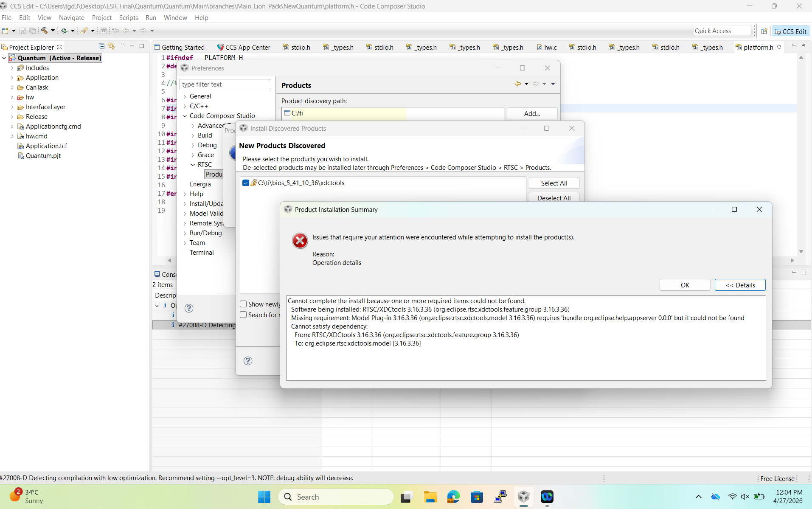The image size is (812, 509).
Task: Click the Quick Access search field
Action: [x=722, y=31]
